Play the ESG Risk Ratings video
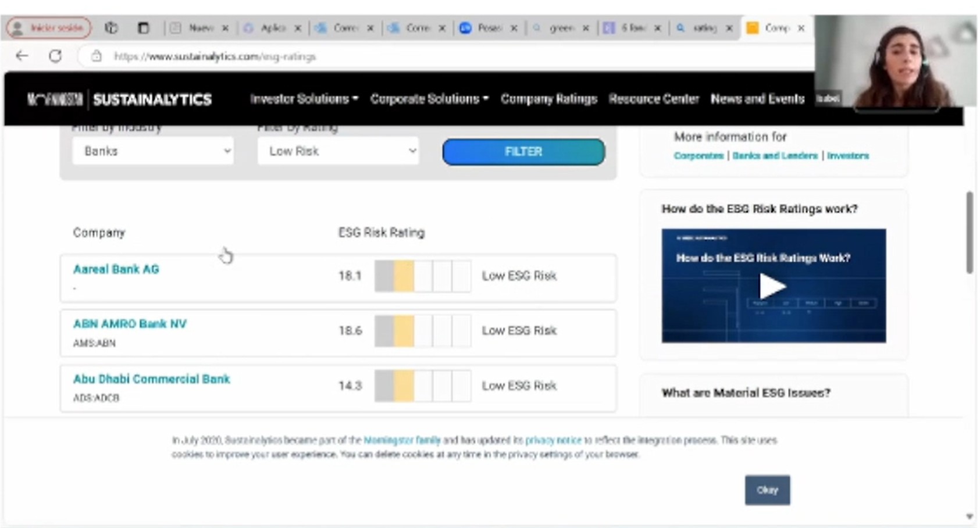 coord(773,286)
